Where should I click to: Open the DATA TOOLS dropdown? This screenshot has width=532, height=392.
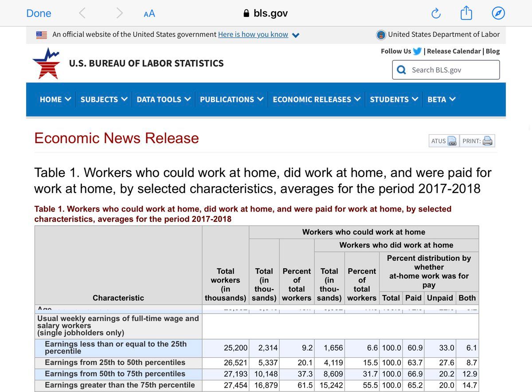[164, 99]
